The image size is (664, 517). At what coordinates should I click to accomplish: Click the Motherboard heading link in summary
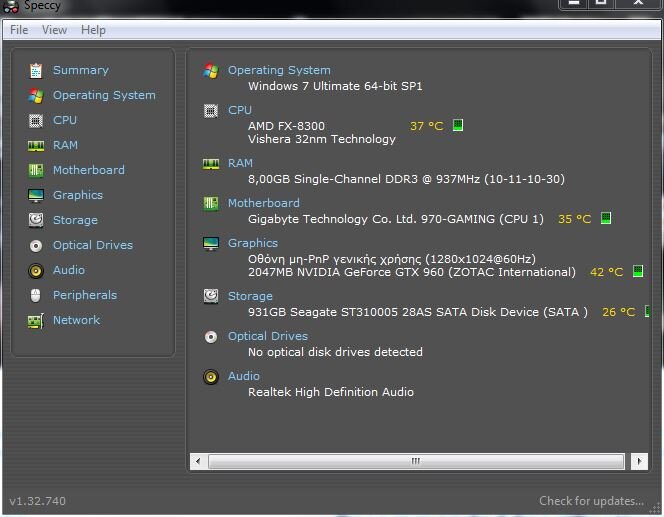point(263,203)
